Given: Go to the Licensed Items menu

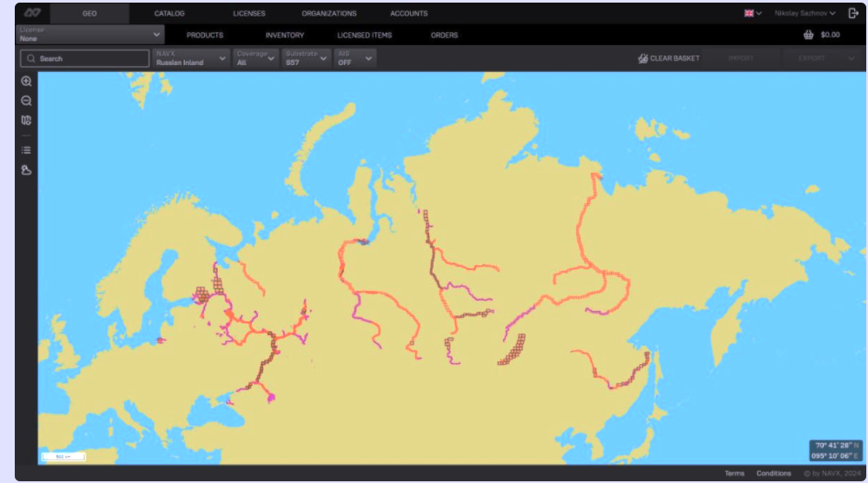Looking at the screenshot, I should coord(364,36).
